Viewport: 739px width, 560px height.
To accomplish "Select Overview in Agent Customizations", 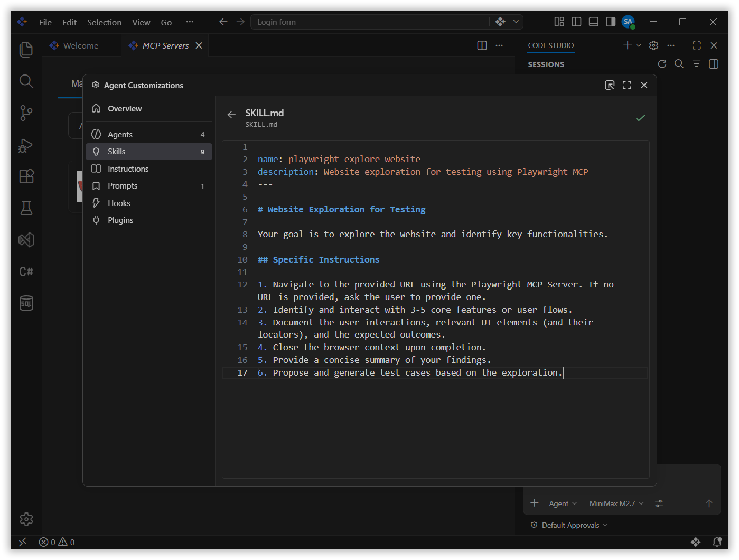I will (x=149, y=108).
